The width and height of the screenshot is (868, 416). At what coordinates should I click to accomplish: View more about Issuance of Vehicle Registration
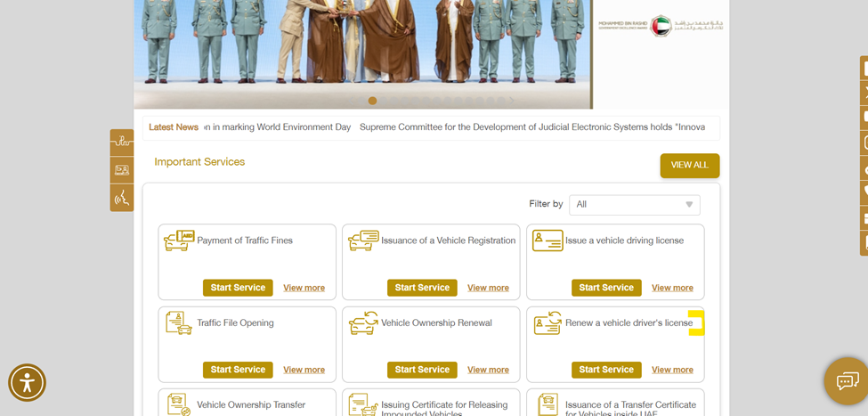coord(488,288)
